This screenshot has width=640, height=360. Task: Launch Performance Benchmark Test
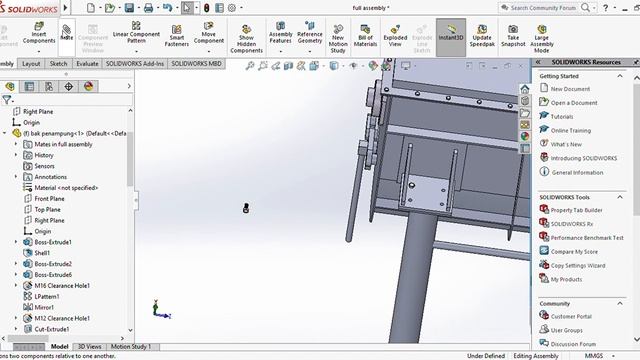(x=587, y=238)
